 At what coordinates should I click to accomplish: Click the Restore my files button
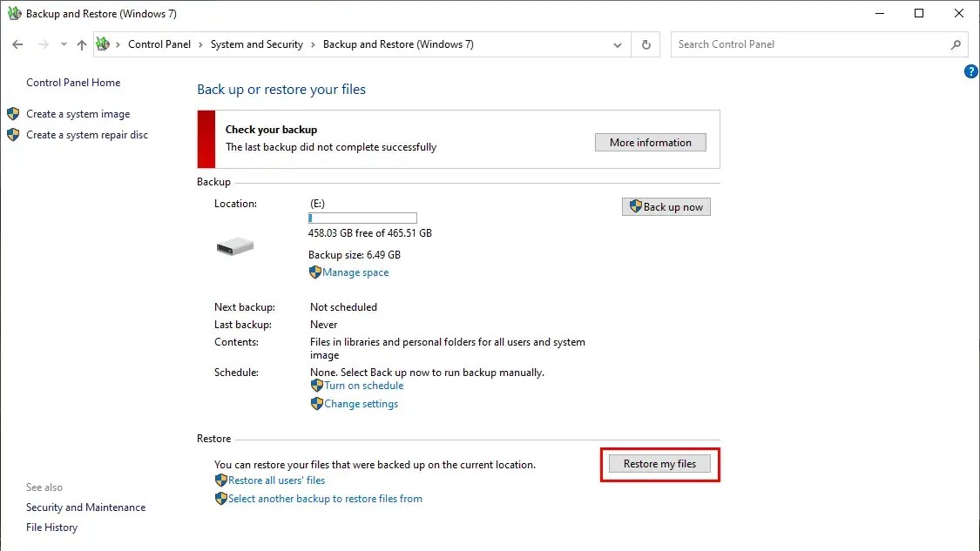(659, 463)
